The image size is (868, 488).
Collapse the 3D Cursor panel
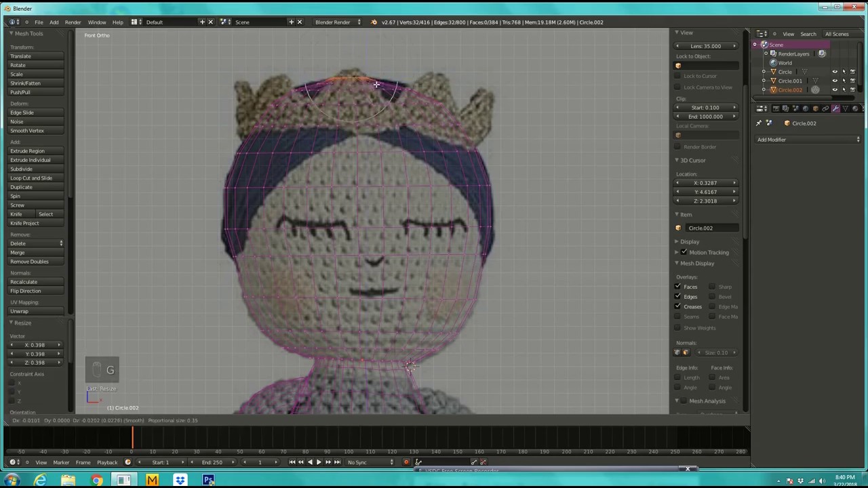676,160
